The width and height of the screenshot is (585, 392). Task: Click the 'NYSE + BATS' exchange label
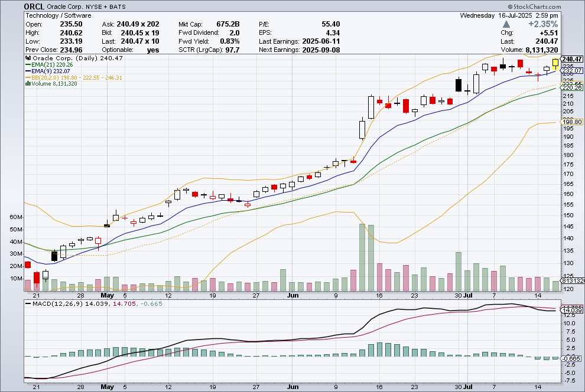click(106, 6)
